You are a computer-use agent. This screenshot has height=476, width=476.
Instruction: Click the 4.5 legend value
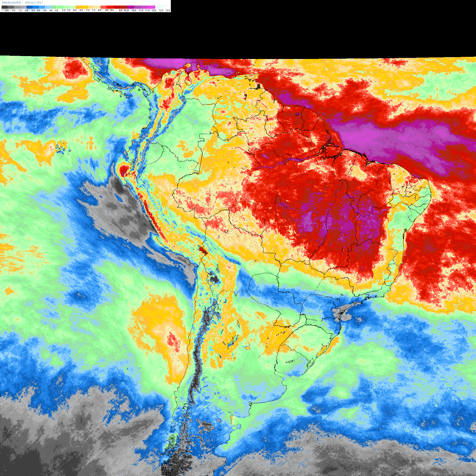click(57, 10)
